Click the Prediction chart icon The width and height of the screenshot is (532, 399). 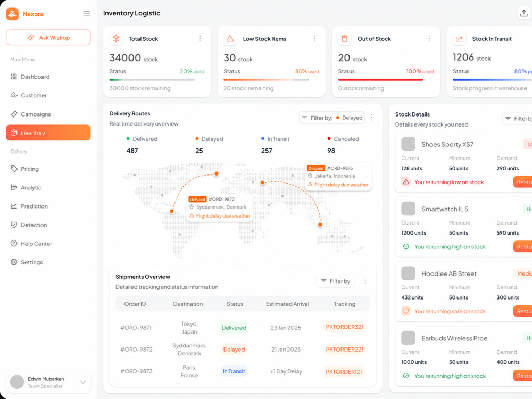tap(14, 206)
